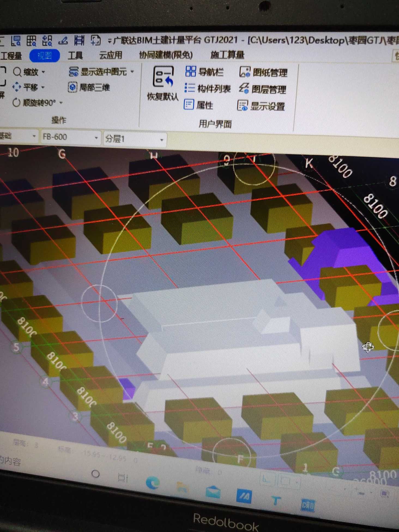Open Microsoft Edge from taskbar
Screen dimensions: 399x532
[x=153, y=483]
